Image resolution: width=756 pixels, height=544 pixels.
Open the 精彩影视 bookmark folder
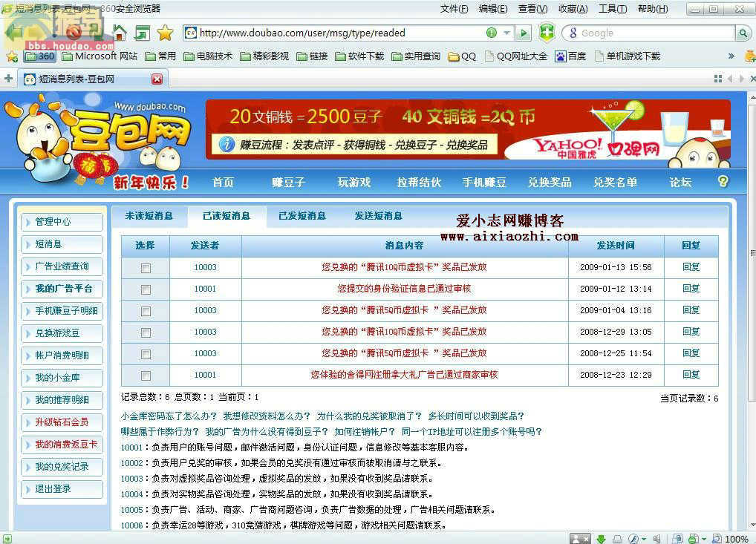coord(264,56)
